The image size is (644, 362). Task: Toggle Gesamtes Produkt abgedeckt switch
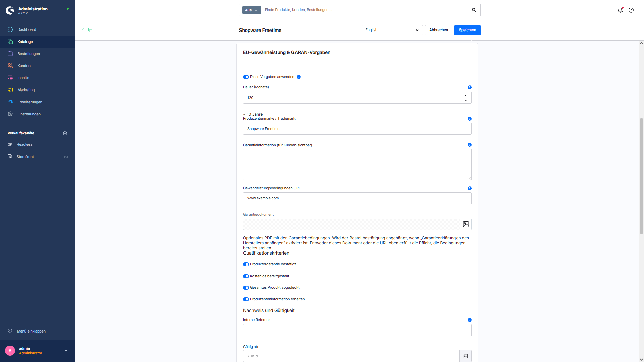pyautogui.click(x=246, y=288)
